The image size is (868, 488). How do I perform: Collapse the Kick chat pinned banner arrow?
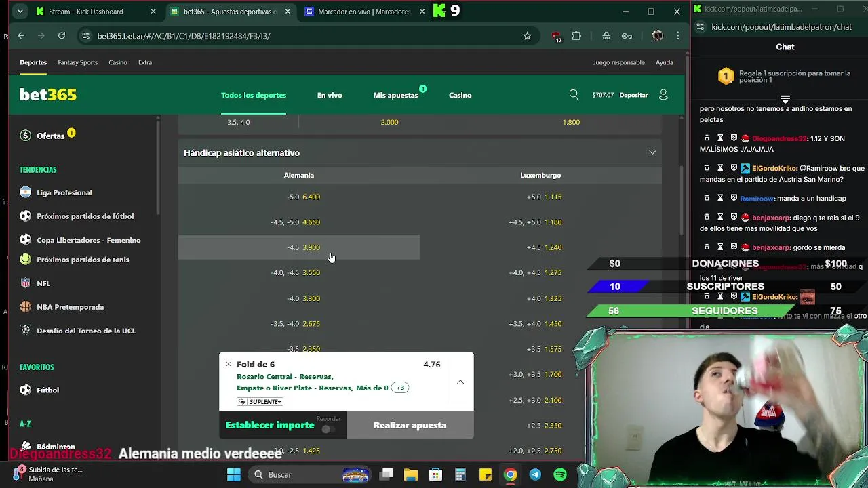pyautogui.click(x=785, y=99)
